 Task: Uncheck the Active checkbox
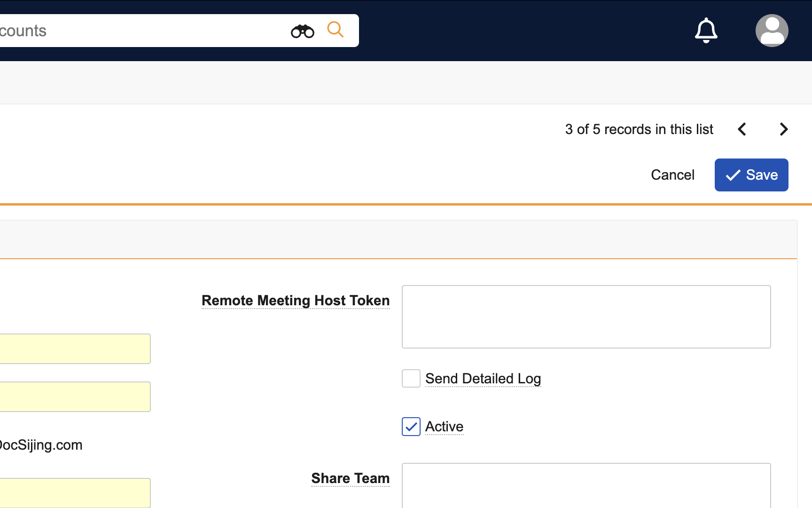[411, 427]
